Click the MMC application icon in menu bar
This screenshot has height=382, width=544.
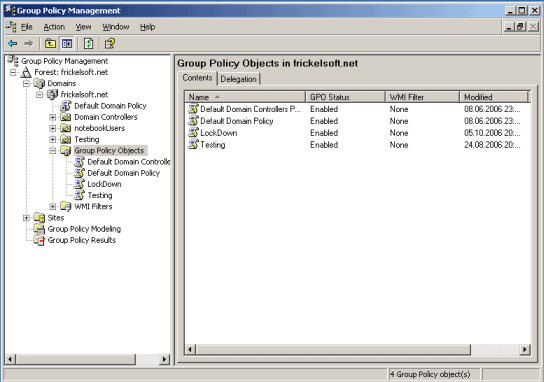(11, 26)
